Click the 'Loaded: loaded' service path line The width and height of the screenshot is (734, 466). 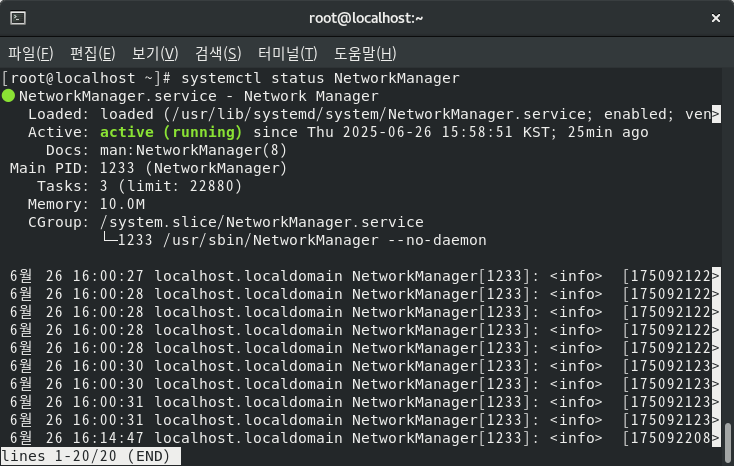coord(374,114)
